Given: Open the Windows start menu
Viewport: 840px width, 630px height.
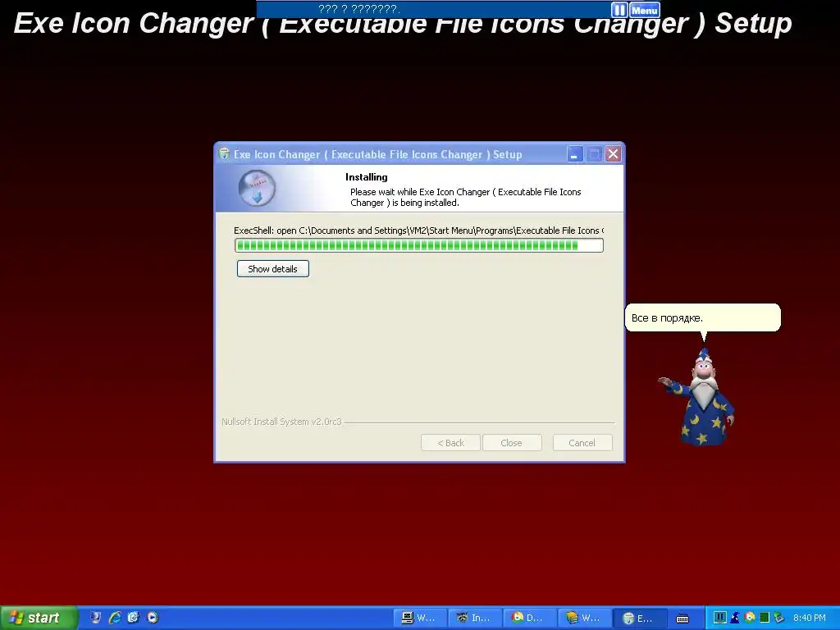Looking at the screenshot, I should 38,618.
